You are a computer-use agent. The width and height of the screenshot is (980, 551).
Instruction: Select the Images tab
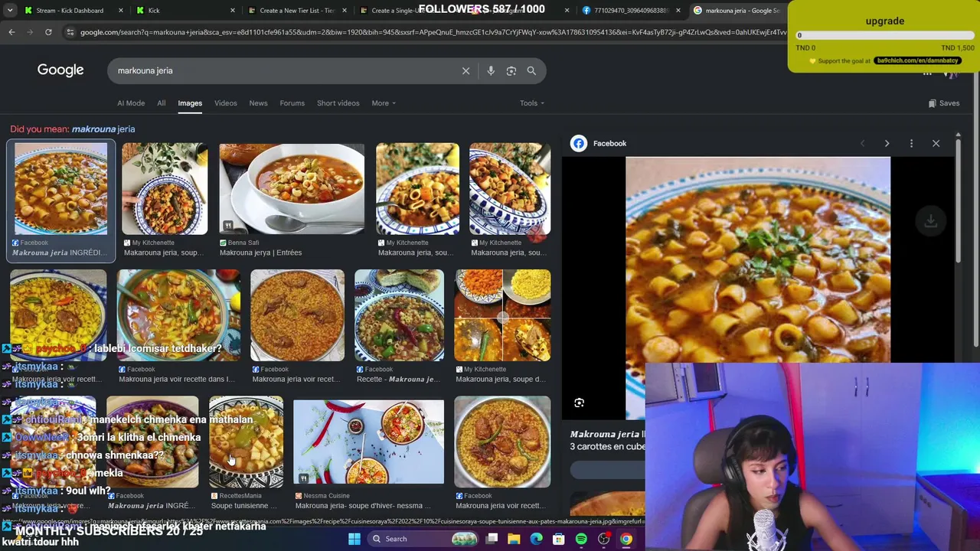pos(190,103)
